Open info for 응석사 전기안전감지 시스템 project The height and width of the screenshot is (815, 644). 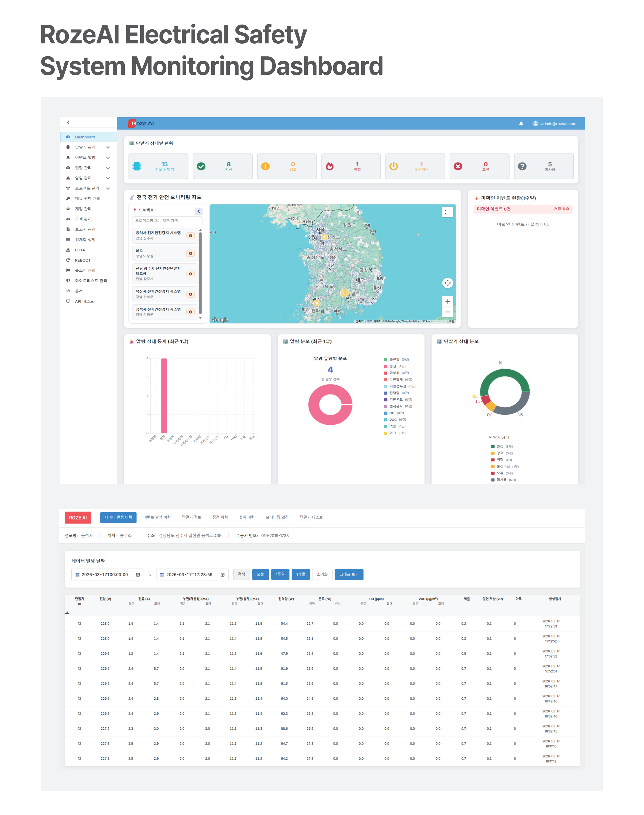point(191,235)
